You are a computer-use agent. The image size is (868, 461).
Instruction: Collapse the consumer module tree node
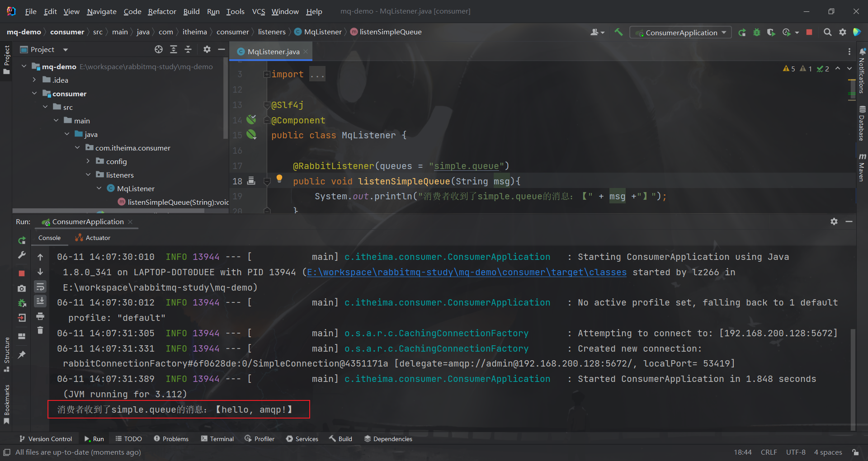[34, 94]
